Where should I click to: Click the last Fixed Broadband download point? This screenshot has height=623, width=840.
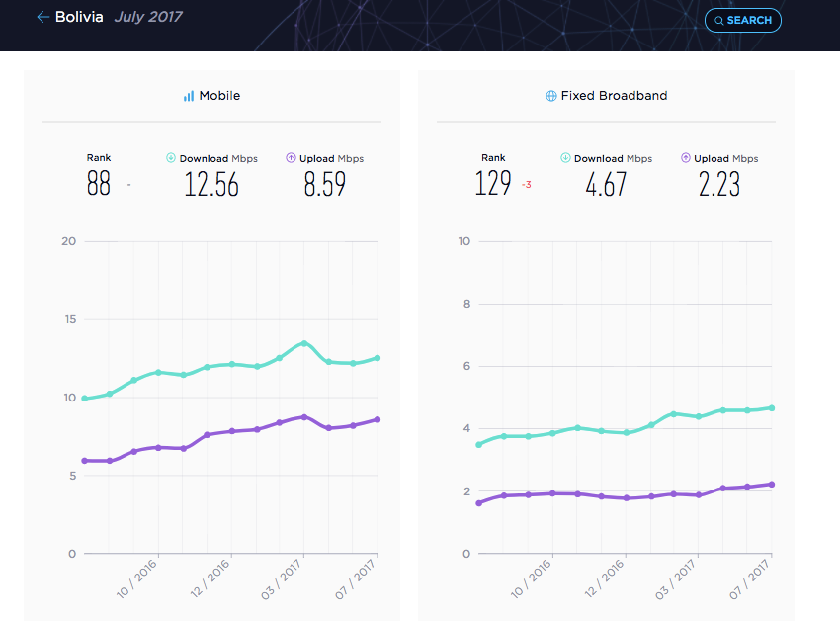pos(772,408)
